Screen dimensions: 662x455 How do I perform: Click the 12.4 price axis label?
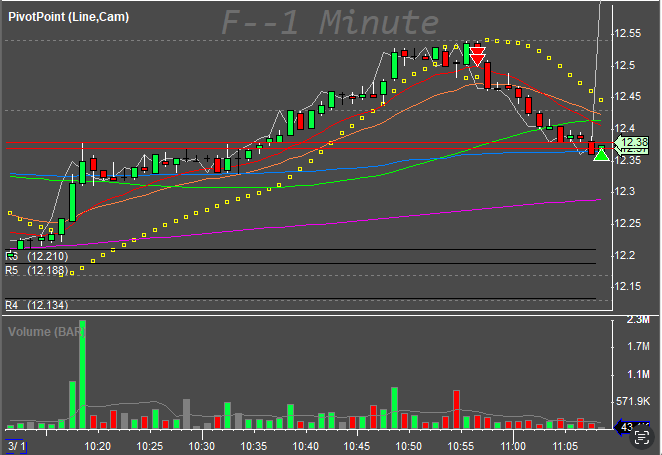click(x=625, y=128)
